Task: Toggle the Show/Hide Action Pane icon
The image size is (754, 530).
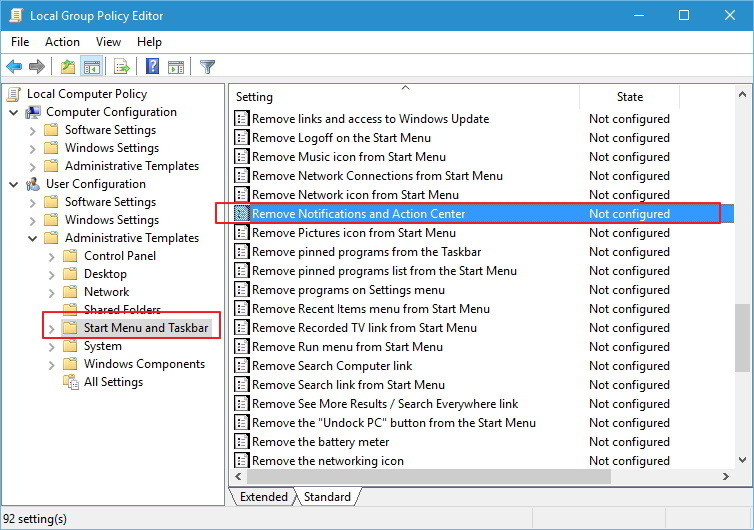Action: point(176,67)
